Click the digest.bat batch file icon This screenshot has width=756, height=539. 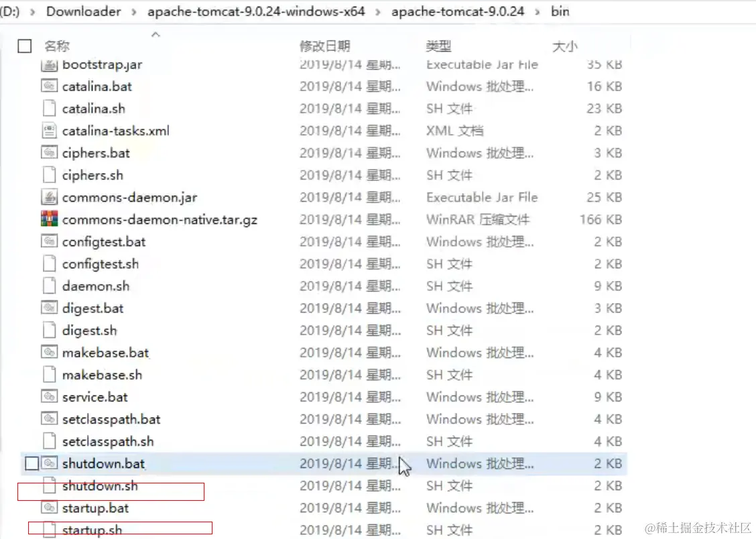click(x=49, y=308)
